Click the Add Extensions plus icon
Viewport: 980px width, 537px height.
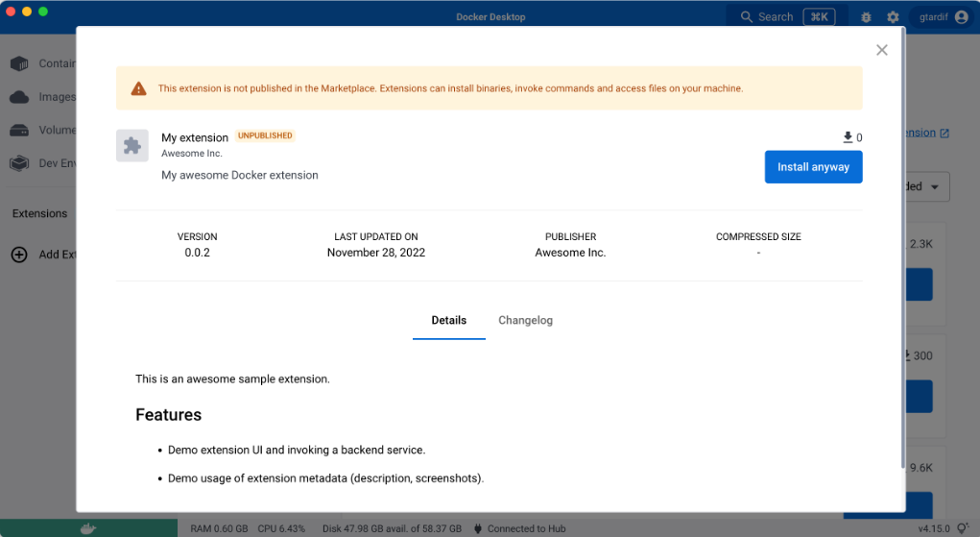[x=19, y=255]
